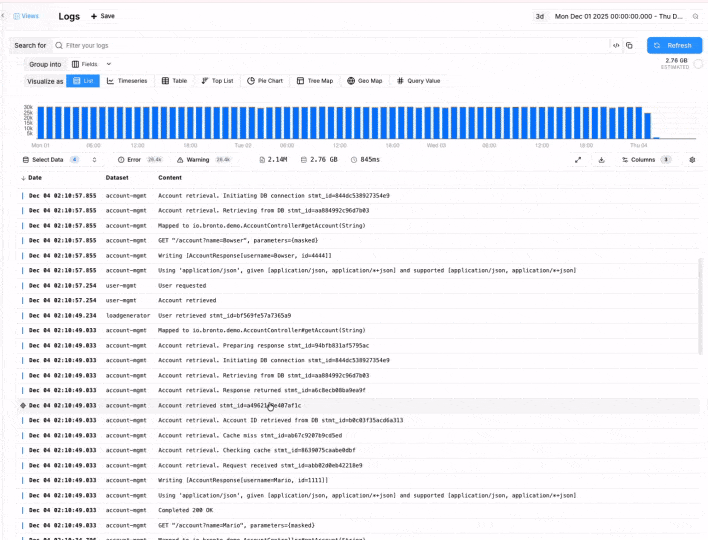Click the zoom magnifier icon beside date range
The height and width of the screenshot is (540, 708).
click(x=695, y=16)
